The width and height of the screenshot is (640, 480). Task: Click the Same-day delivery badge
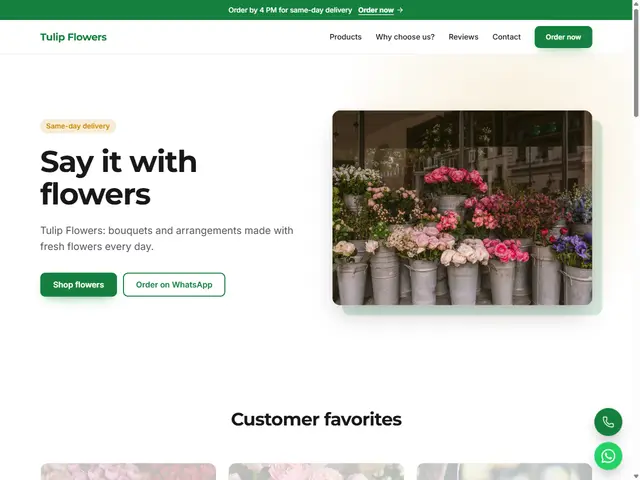click(78, 126)
